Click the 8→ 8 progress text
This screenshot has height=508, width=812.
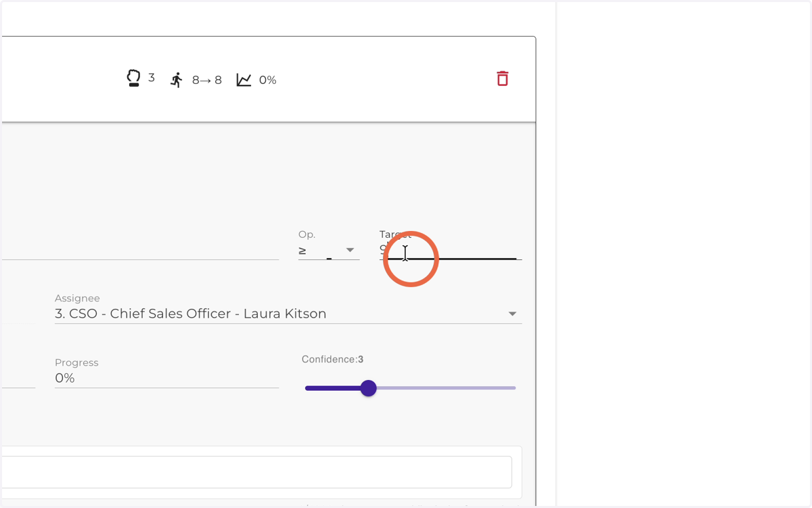coord(207,80)
